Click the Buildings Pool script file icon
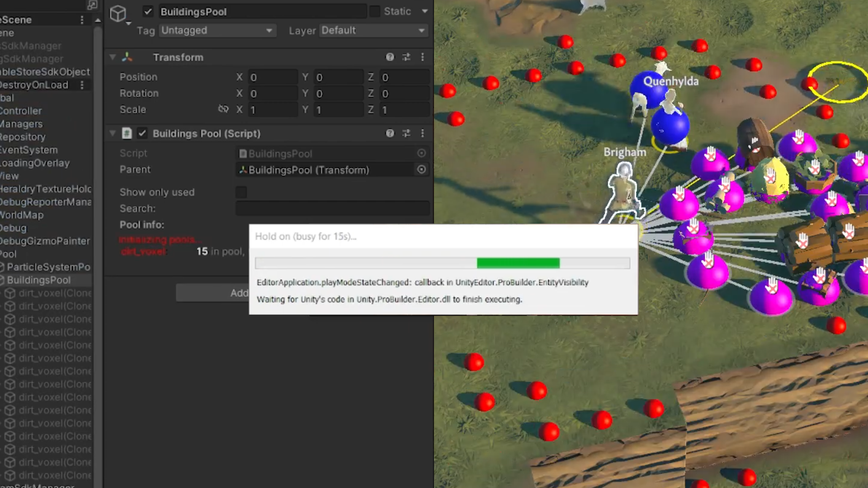868x488 pixels. pos(127,133)
